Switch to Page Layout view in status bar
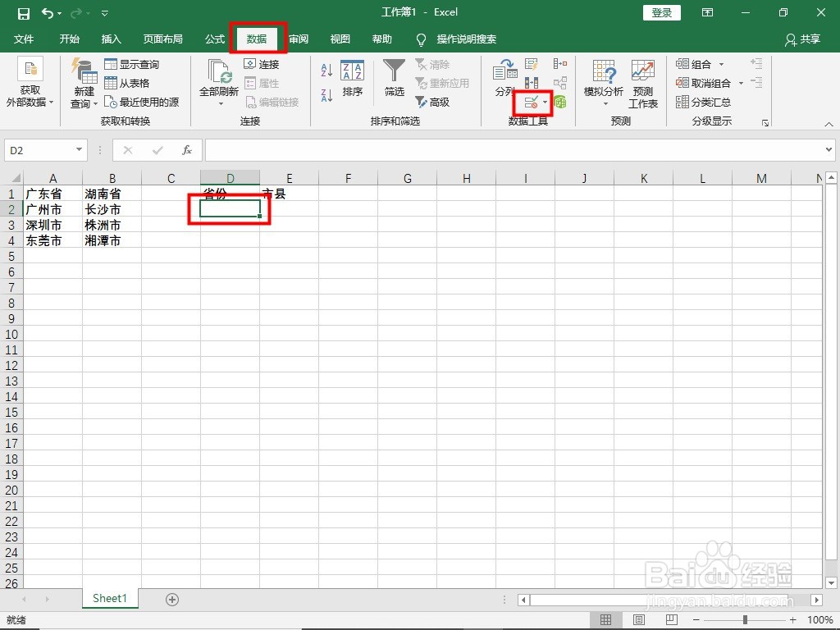 pos(638,620)
